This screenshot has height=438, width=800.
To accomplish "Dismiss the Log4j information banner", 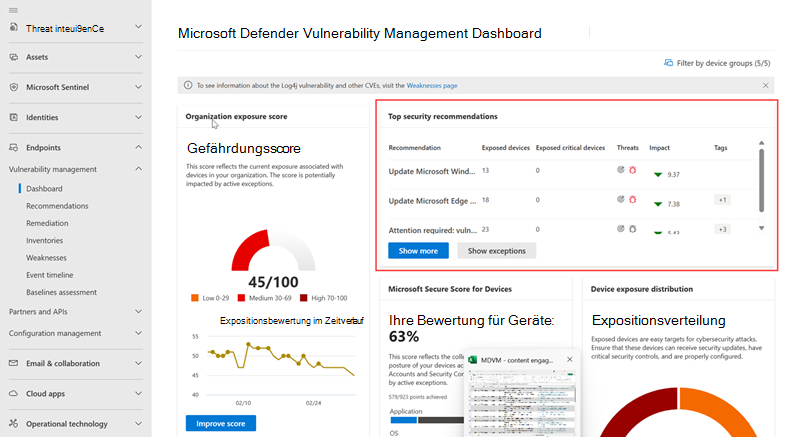I will 765,85.
